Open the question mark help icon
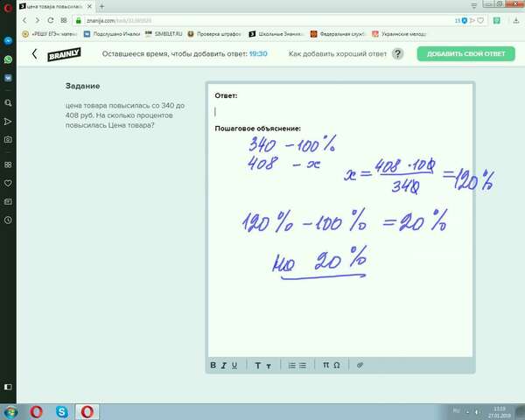Screen dimensions: 525x420 pyautogui.click(x=397, y=53)
